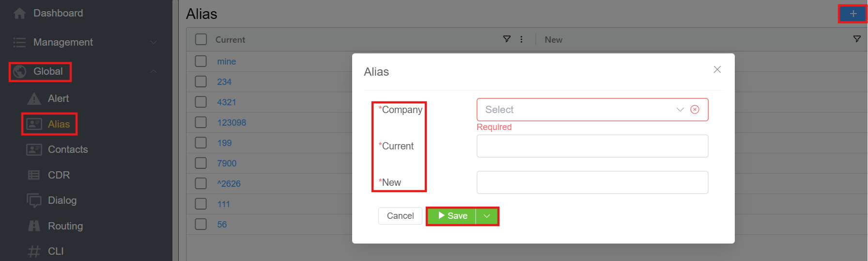This screenshot has height=261, width=868.
Task: Click the Routing road icon
Action: pos(34,226)
